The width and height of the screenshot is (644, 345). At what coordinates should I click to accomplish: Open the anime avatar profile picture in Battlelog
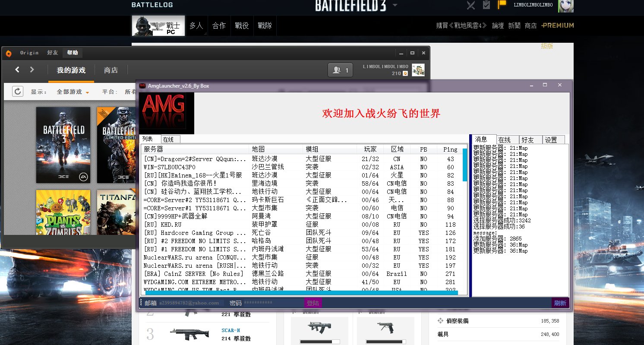566,6
